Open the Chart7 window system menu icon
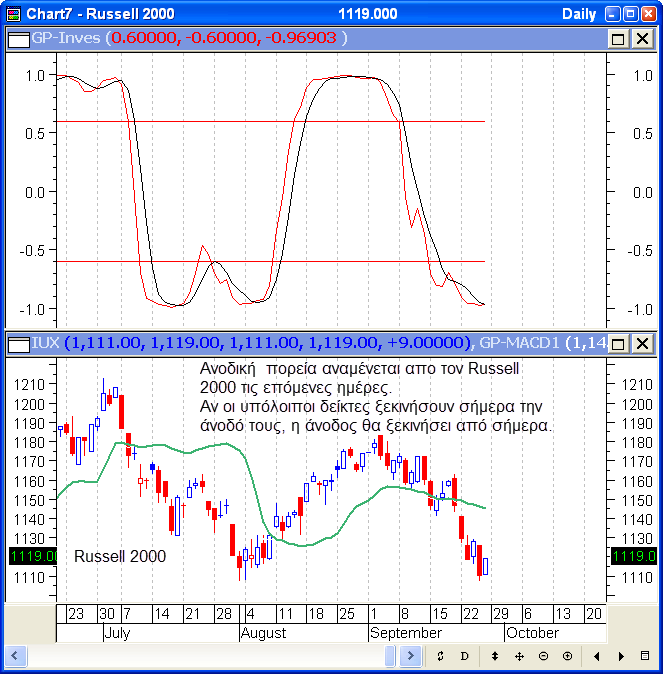The width and height of the screenshot is (663, 674). [13, 14]
